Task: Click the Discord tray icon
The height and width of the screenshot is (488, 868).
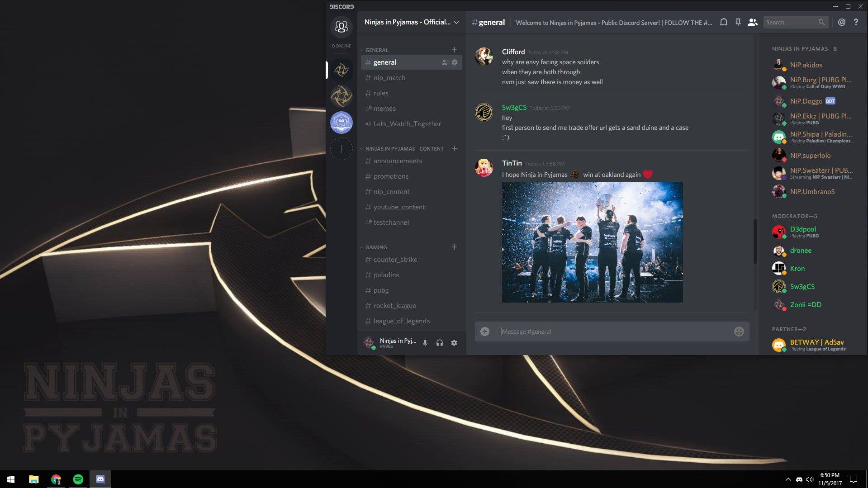Action: click(799, 479)
